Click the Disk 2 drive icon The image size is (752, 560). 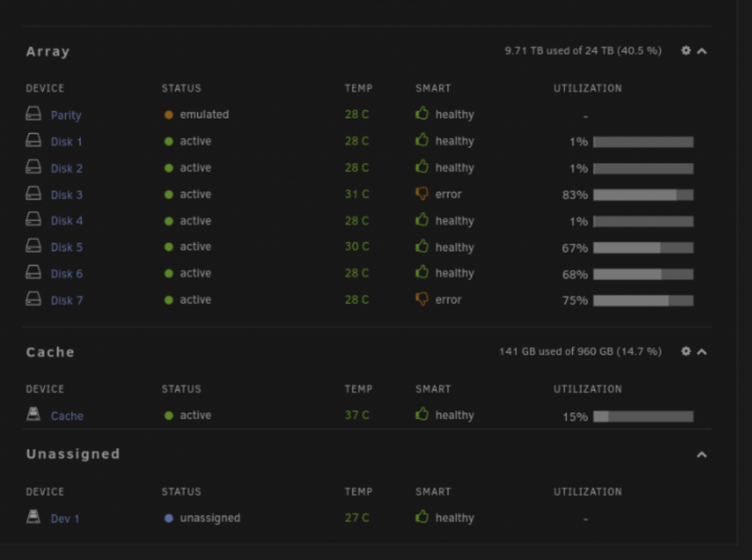coord(33,167)
